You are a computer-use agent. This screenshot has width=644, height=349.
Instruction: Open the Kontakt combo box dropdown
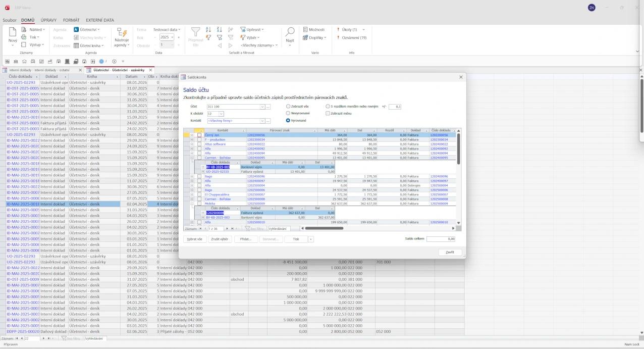[x=262, y=121]
